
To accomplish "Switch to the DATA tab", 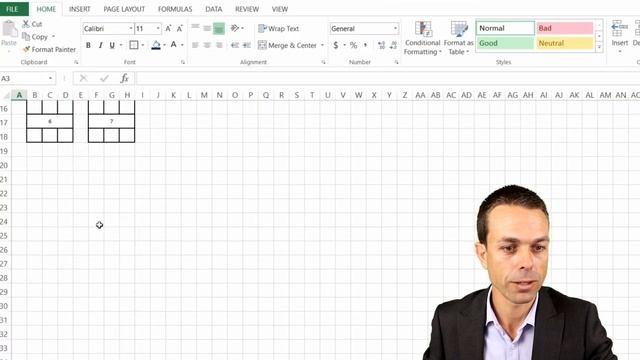I will [x=213, y=9].
